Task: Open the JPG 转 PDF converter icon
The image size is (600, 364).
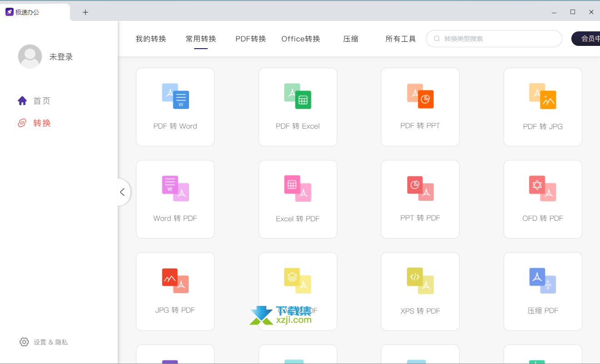Action: tap(175, 280)
